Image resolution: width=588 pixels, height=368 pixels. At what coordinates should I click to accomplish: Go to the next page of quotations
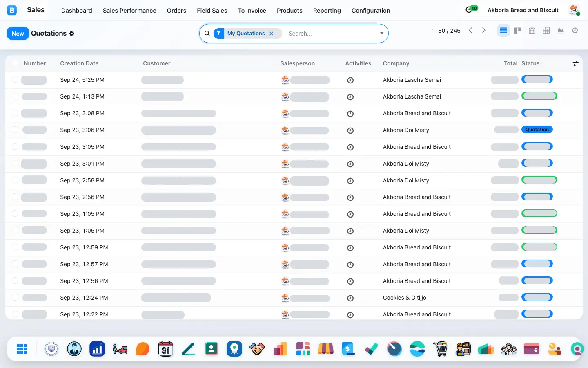[x=484, y=31]
